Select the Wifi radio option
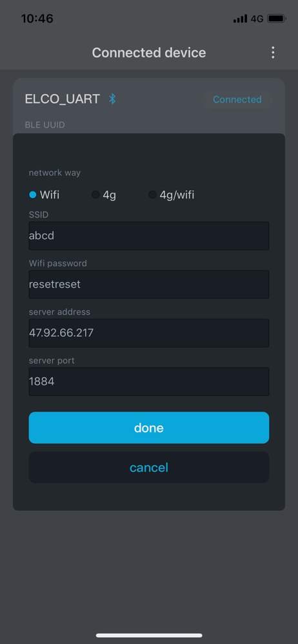Image resolution: width=298 pixels, height=644 pixels. pyautogui.click(x=44, y=194)
